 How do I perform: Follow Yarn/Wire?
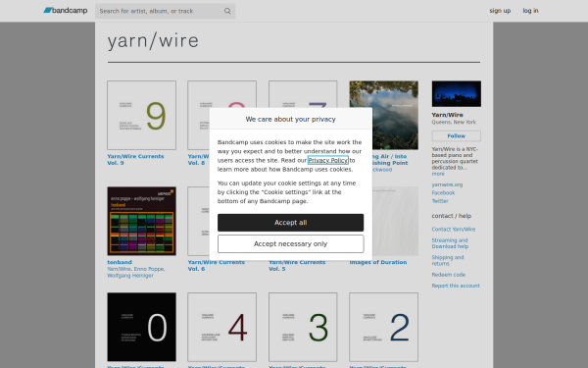click(456, 136)
